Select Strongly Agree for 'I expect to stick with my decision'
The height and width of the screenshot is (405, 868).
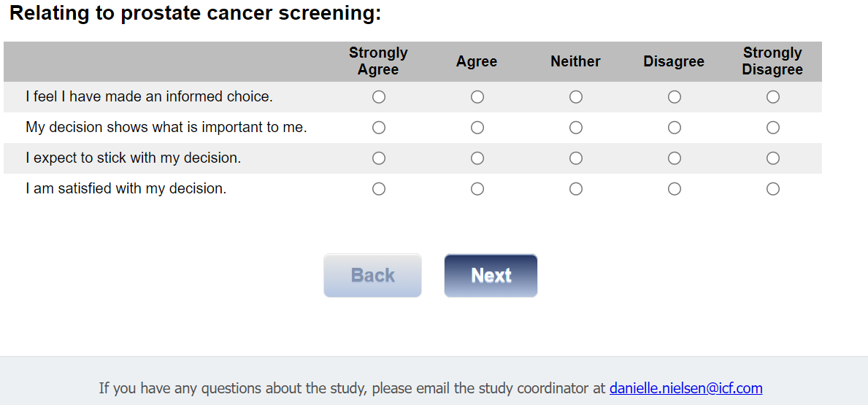click(378, 158)
